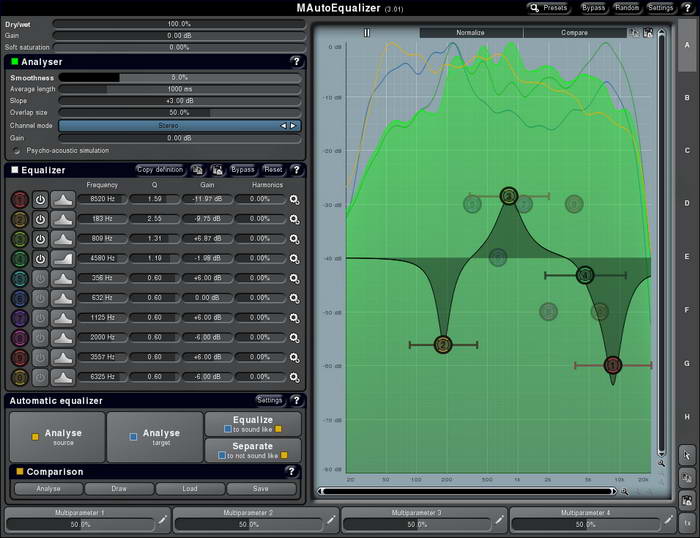Click band 1 node on the graph
This screenshot has width=700, height=538.
coord(613,364)
